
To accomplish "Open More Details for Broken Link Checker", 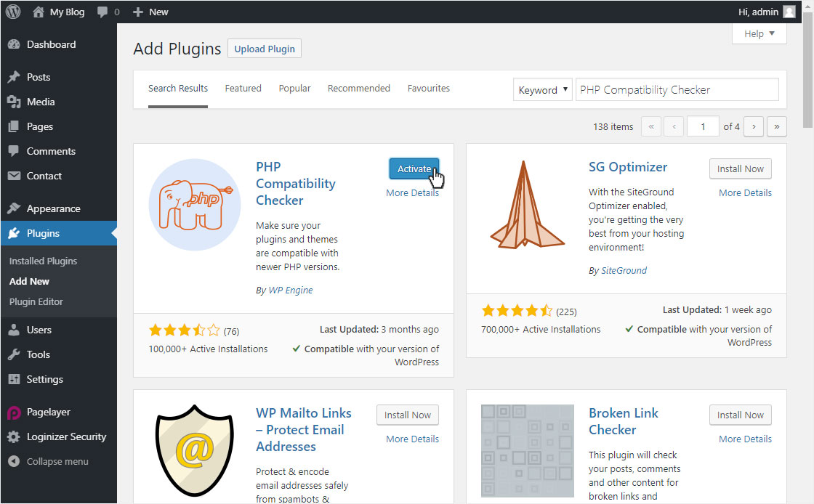I will click(x=745, y=439).
